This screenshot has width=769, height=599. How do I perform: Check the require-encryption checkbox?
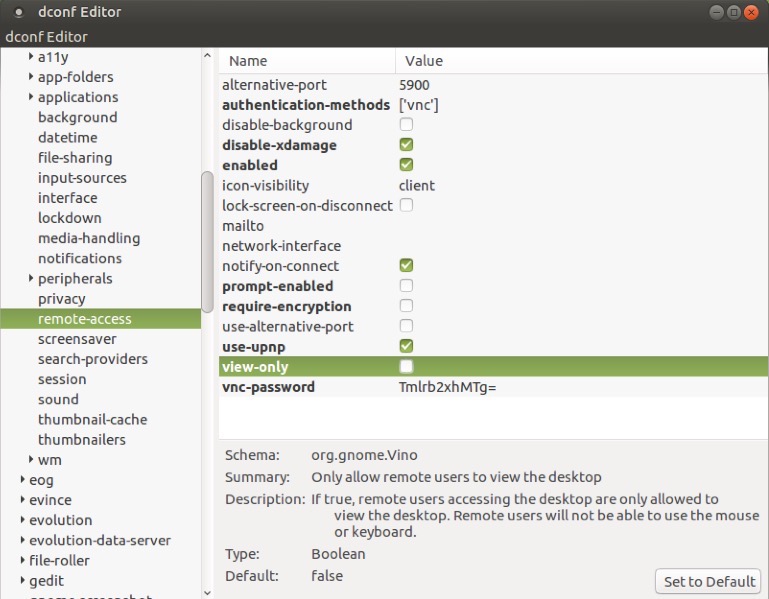(406, 306)
